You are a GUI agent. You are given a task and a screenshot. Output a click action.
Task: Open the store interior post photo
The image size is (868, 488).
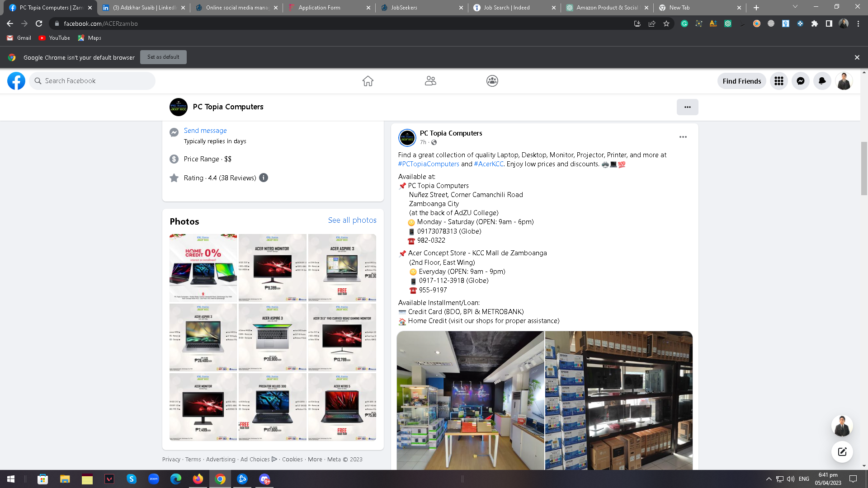(470, 400)
